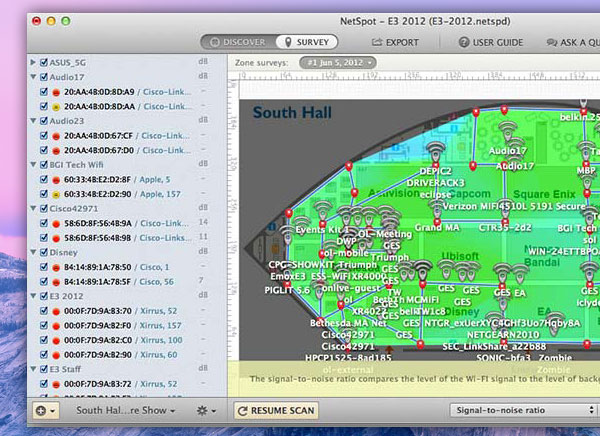The height and width of the screenshot is (436, 600).
Task: Uncheck the 60:33:4B:E2:D2:8F checkbox
Action: click(44, 179)
